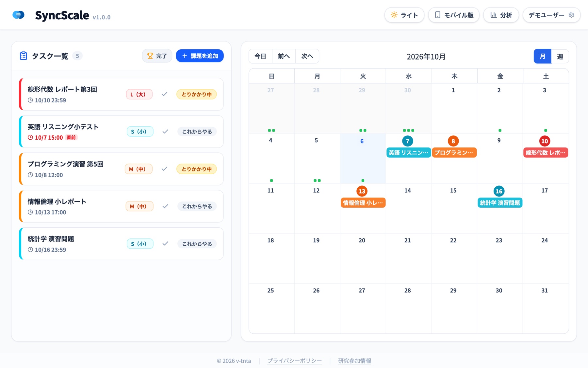This screenshot has width=588, height=368.
Task: Mark 情報倫理 小レポート as complete
Action: 165,206
